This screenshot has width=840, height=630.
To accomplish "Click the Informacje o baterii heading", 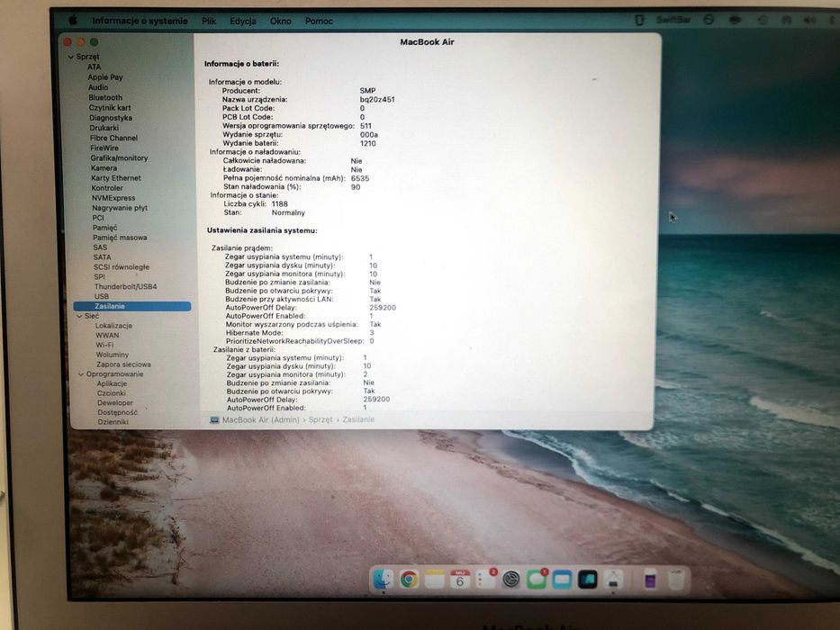I will coord(241,64).
